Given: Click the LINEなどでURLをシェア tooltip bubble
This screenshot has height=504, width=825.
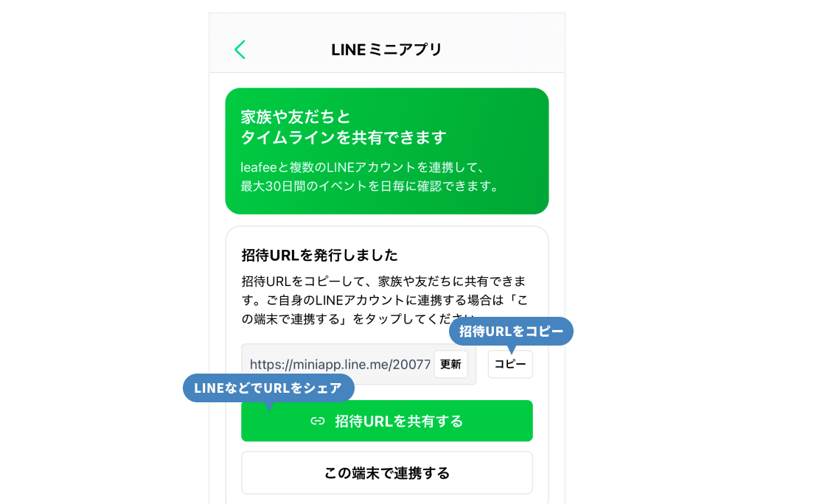Looking at the screenshot, I should [268, 388].
